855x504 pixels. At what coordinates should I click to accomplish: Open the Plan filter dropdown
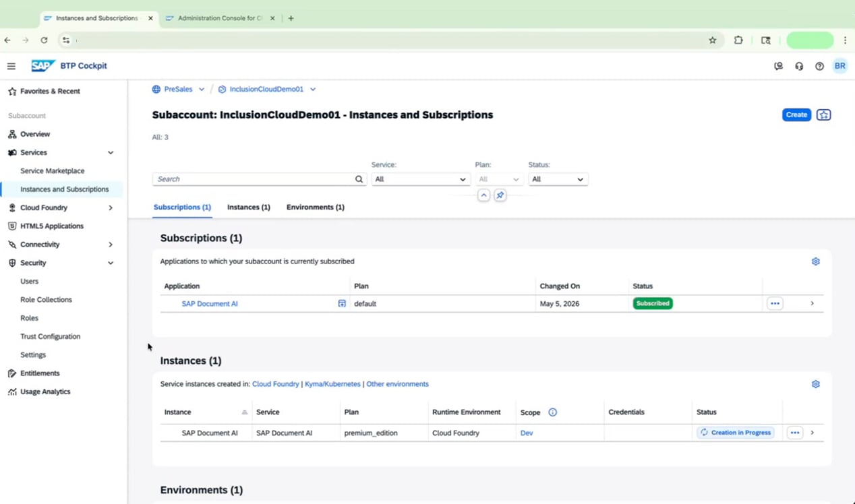pos(499,179)
